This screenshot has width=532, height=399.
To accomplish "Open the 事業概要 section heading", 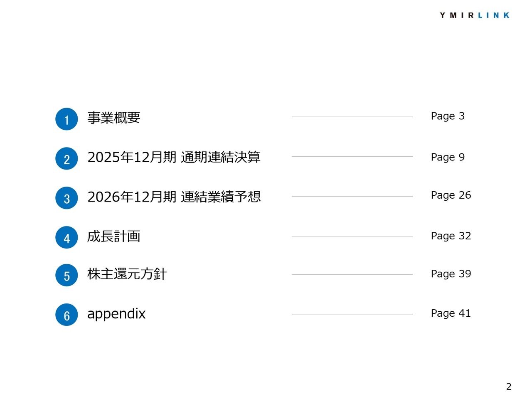I will (x=113, y=118).
